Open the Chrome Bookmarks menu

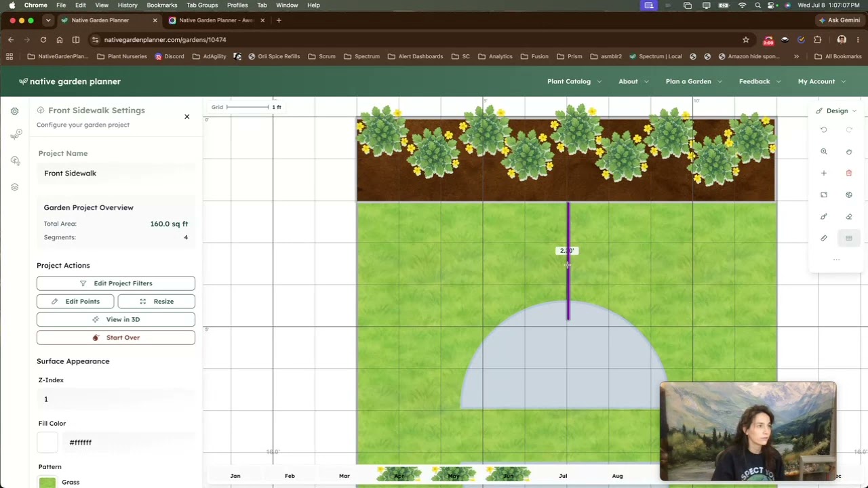point(162,5)
